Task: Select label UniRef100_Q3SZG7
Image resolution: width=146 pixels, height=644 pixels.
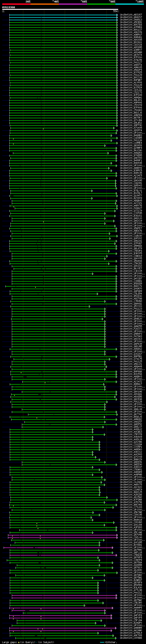Action: pyautogui.click(x=131, y=354)
